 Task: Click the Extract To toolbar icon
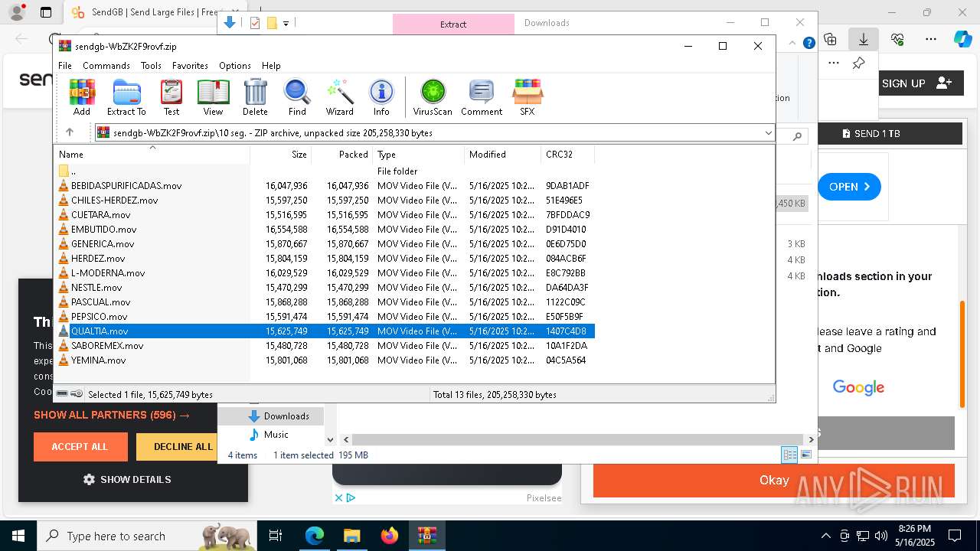click(x=126, y=97)
